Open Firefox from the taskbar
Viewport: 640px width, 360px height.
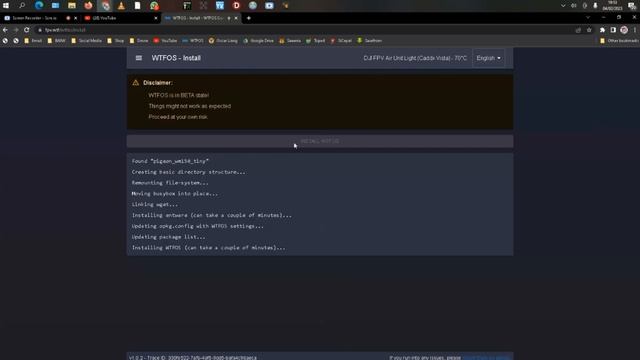[x=88, y=6]
